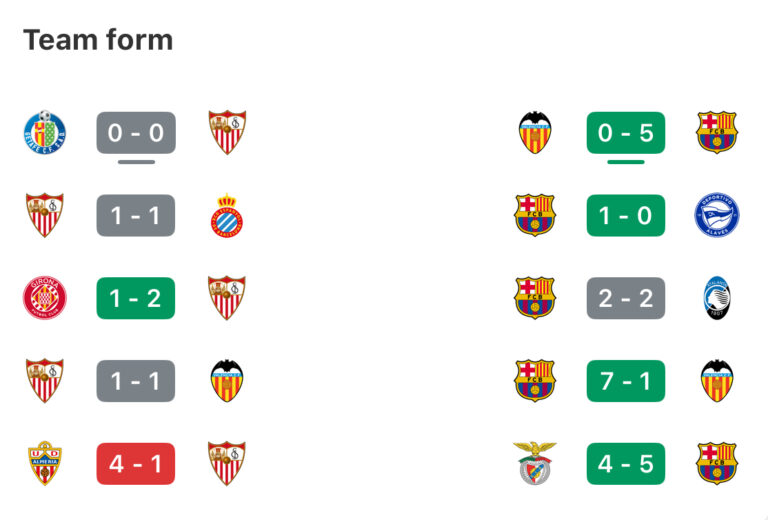This screenshot has width=768, height=520.
Task: Click Sevilla crest in the 4 - 1 match
Action: click(x=227, y=463)
